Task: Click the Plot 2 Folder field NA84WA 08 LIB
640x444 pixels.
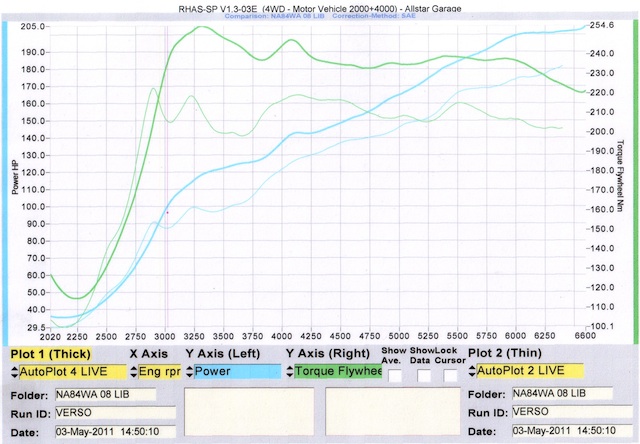Action: [x=562, y=393]
